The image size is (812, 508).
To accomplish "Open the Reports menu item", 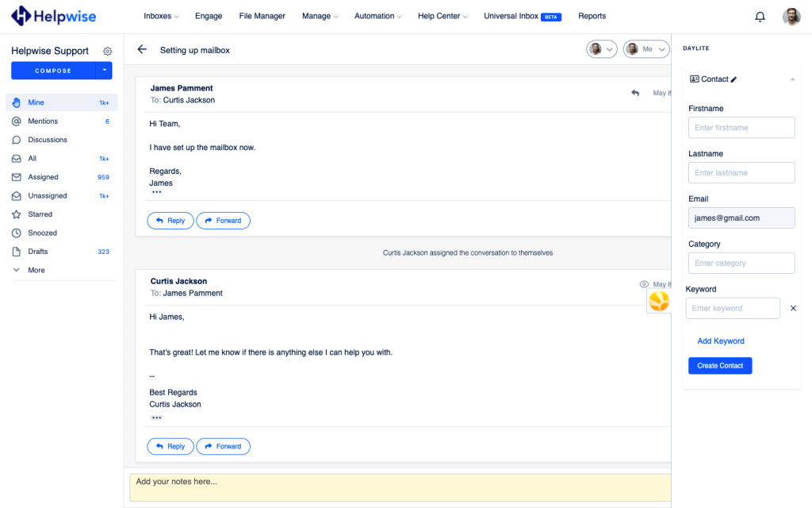I will [x=592, y=16].
